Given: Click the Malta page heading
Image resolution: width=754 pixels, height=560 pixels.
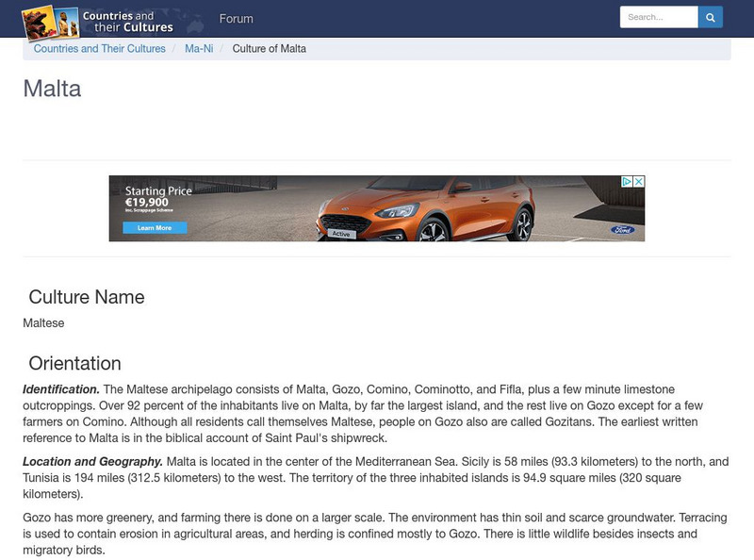Looking at the screenshot, I should click(x=52, y=89).
